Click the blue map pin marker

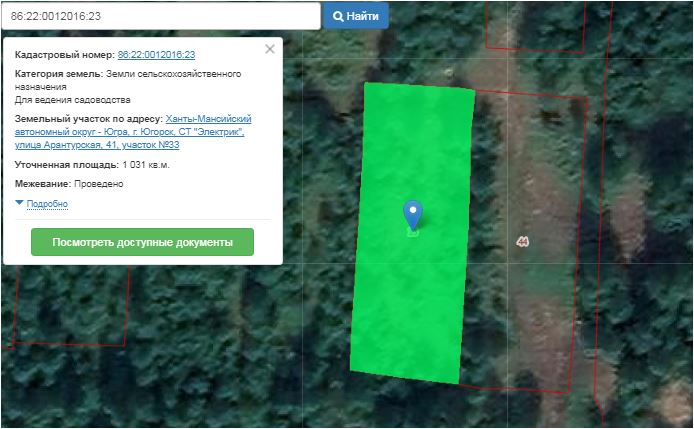(413, 215)
